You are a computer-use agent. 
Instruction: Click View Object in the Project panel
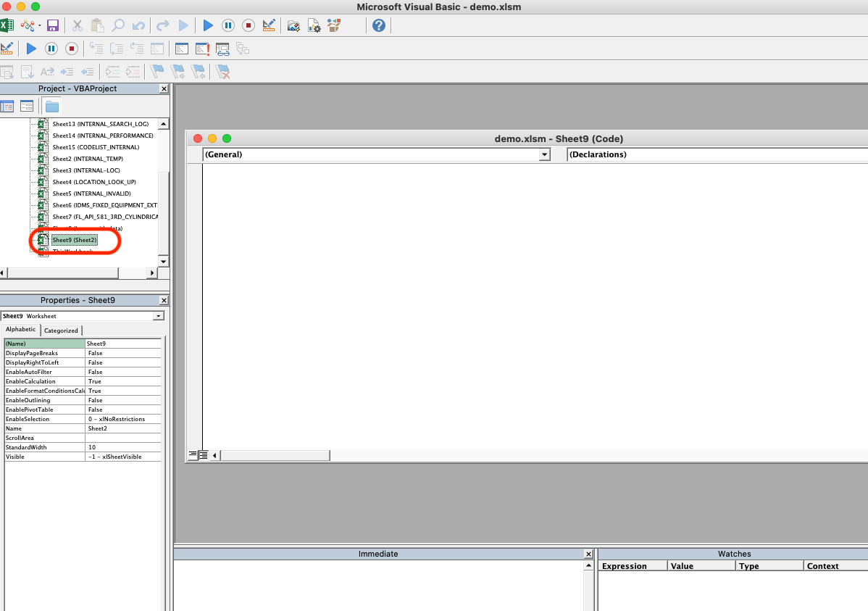pyautogui.click(x=27, y=107)
